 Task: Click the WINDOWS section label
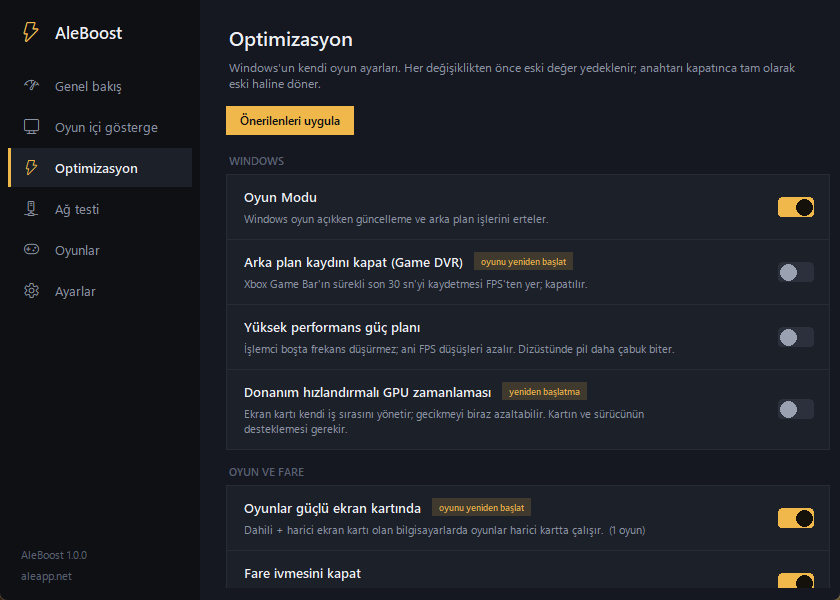pos(256,161)
